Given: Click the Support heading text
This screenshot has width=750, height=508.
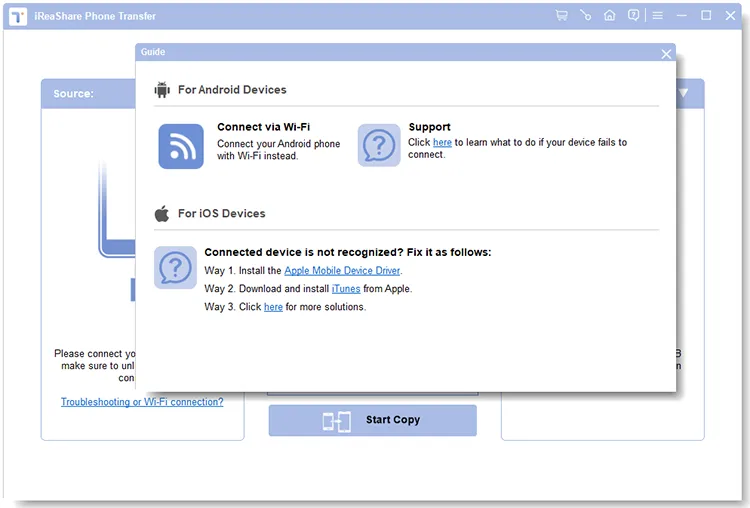Looking at the screenshot, I should pos(430,127).
